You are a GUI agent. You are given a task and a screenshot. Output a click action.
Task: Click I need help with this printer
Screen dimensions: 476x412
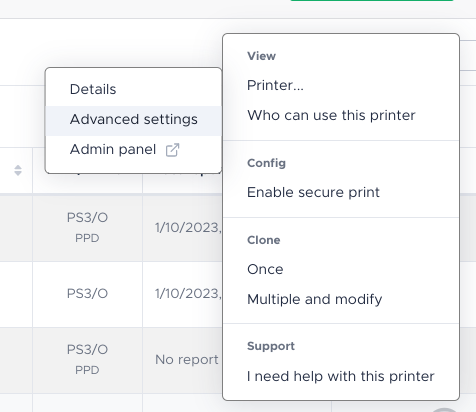341,376
